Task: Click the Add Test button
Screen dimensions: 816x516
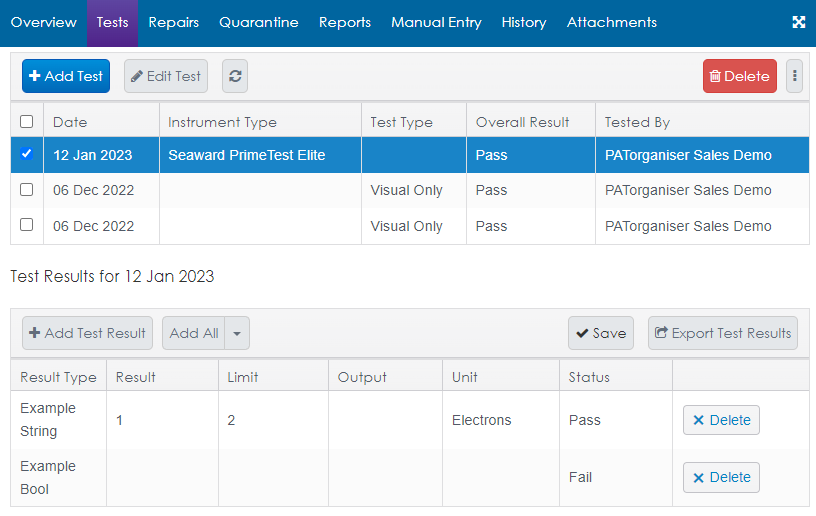Action: (x=66, y=76)
